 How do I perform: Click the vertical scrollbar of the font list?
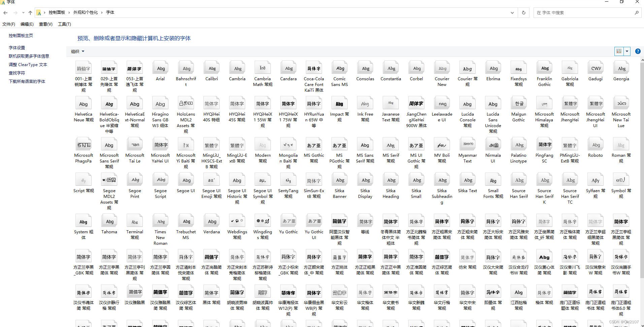point(642,170)
